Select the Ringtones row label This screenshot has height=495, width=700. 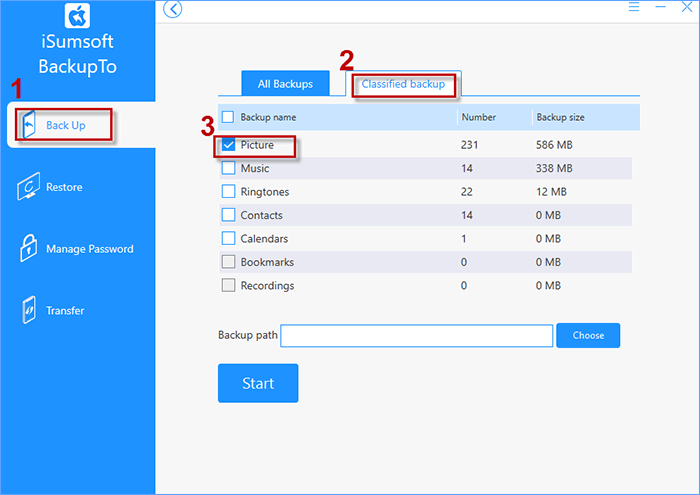tap(265, 192)
